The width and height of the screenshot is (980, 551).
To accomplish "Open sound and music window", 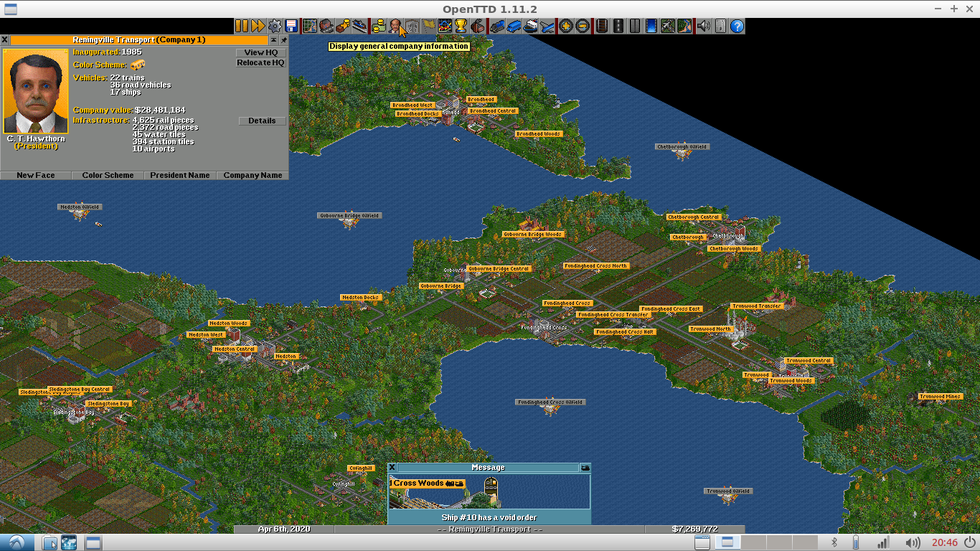I will [x=704, y=26].
